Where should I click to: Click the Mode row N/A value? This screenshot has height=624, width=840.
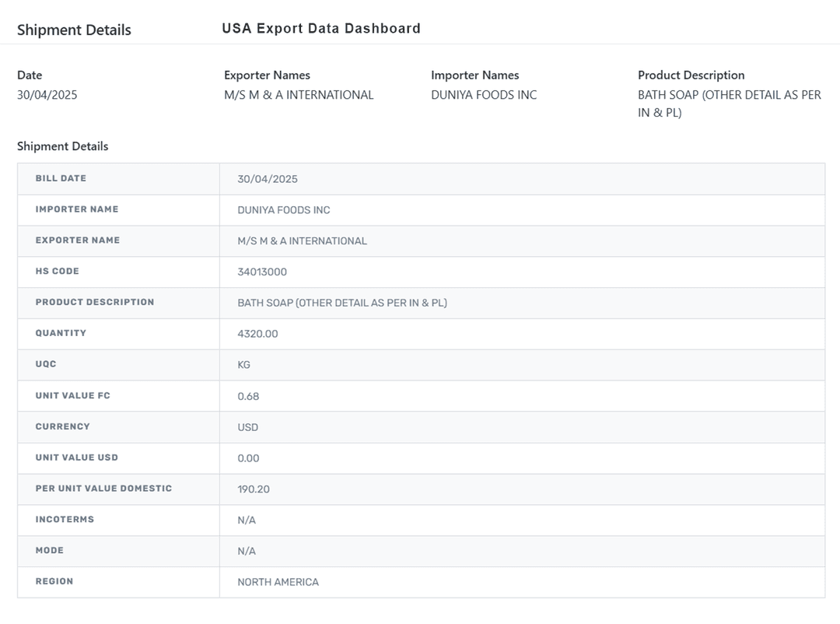click(247, 551)
